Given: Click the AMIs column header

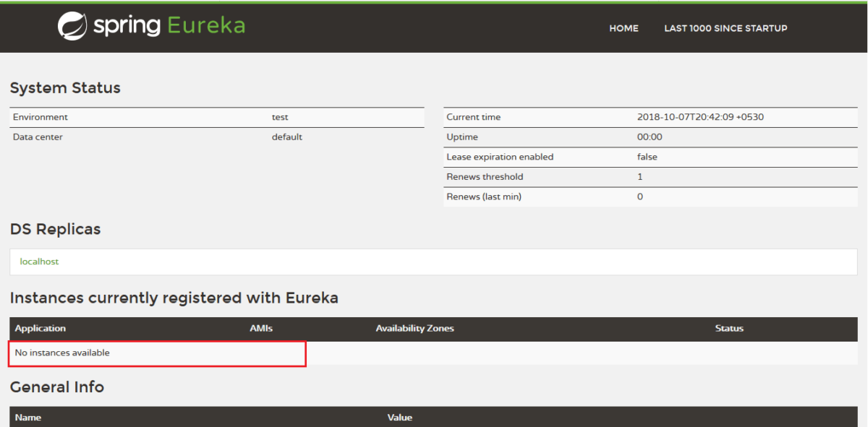Looking at the screenshot, I should click(x=261, y=328).
